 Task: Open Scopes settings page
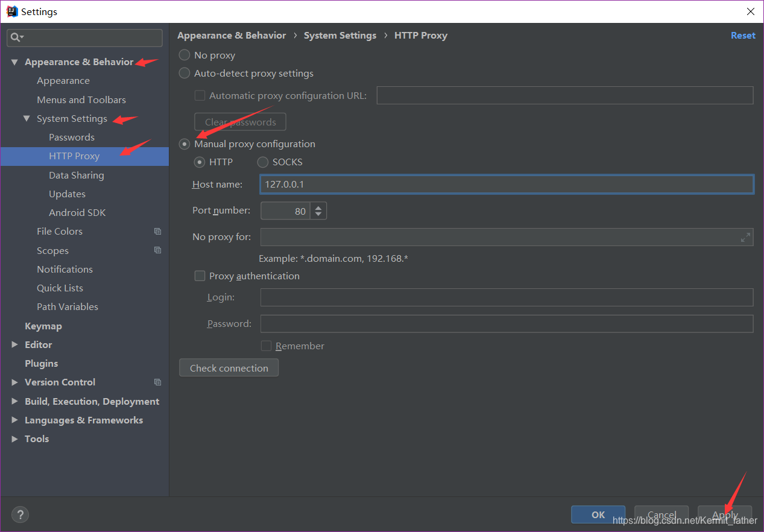click(52, 250)
